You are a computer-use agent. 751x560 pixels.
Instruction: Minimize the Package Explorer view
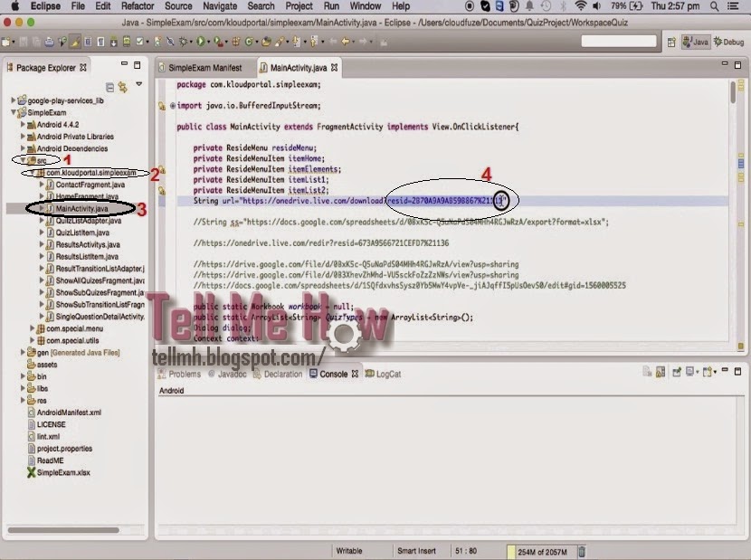tap(124, 63)
